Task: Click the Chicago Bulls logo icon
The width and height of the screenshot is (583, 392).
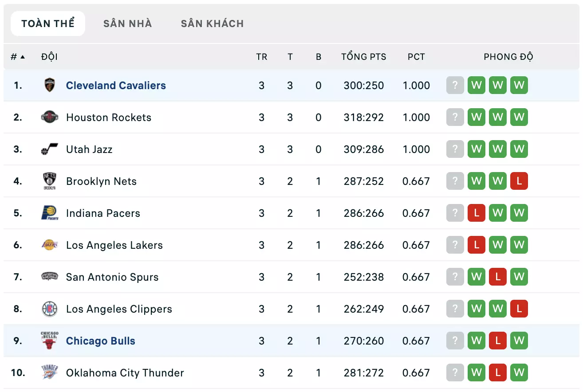Action: click(49, 341)
